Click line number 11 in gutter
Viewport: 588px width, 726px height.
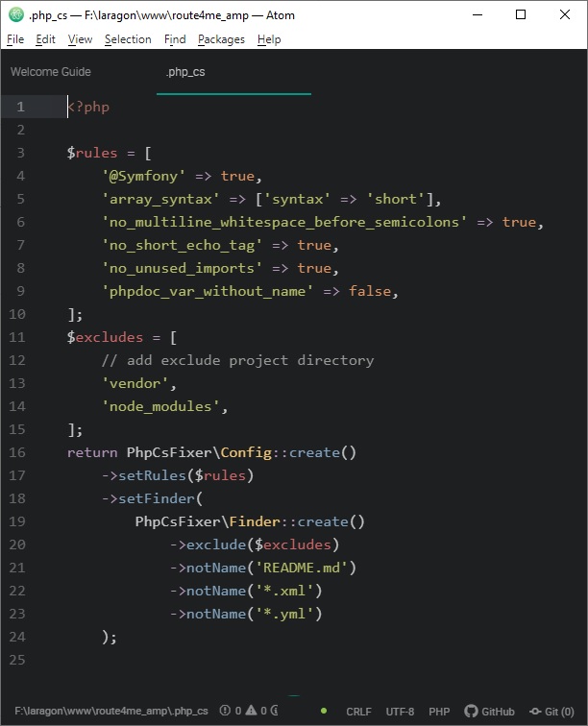[16, 337]
